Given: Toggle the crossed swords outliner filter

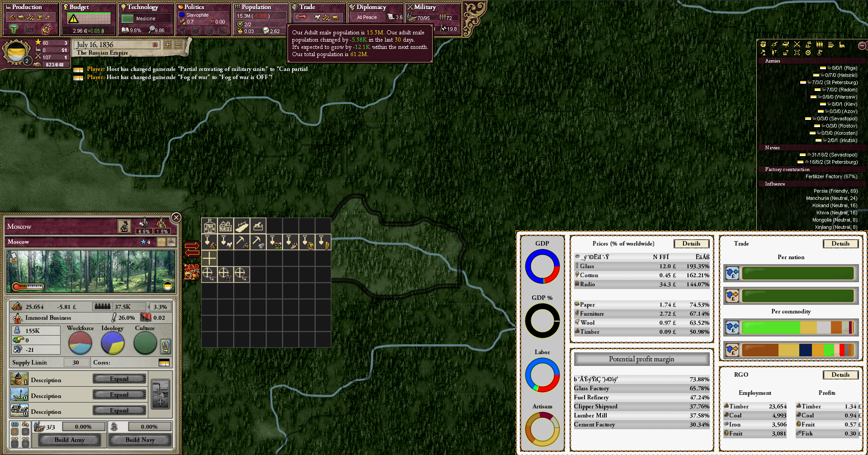Looking at the screenshot, I should pyautogui.click(x=797, y=44).
